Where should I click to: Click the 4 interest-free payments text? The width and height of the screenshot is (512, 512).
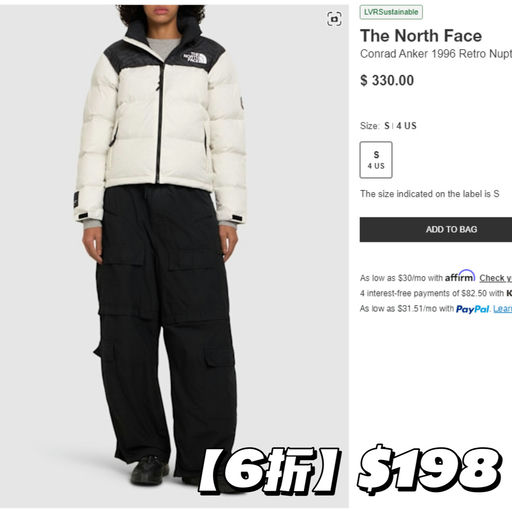[432, 293]
